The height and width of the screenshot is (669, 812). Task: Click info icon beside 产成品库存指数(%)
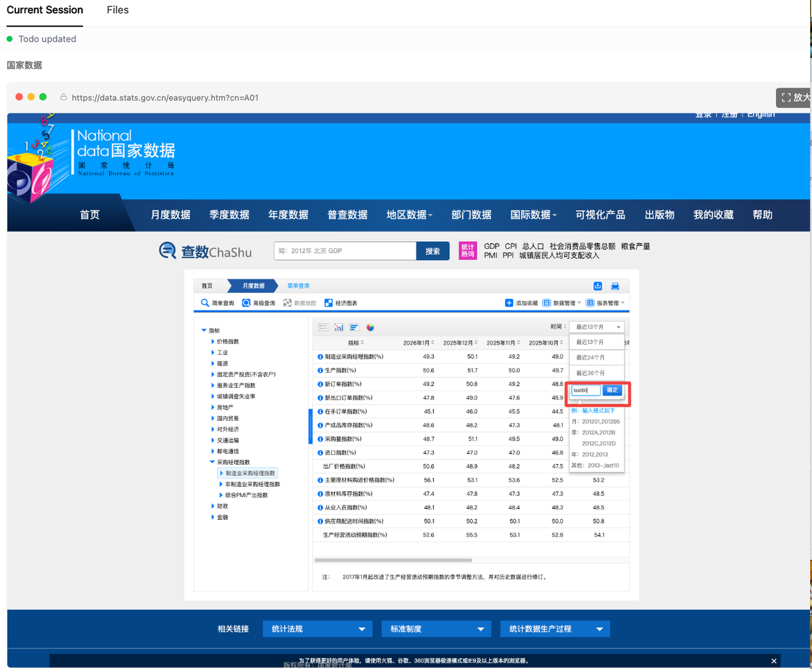click(x=320, y=425)
